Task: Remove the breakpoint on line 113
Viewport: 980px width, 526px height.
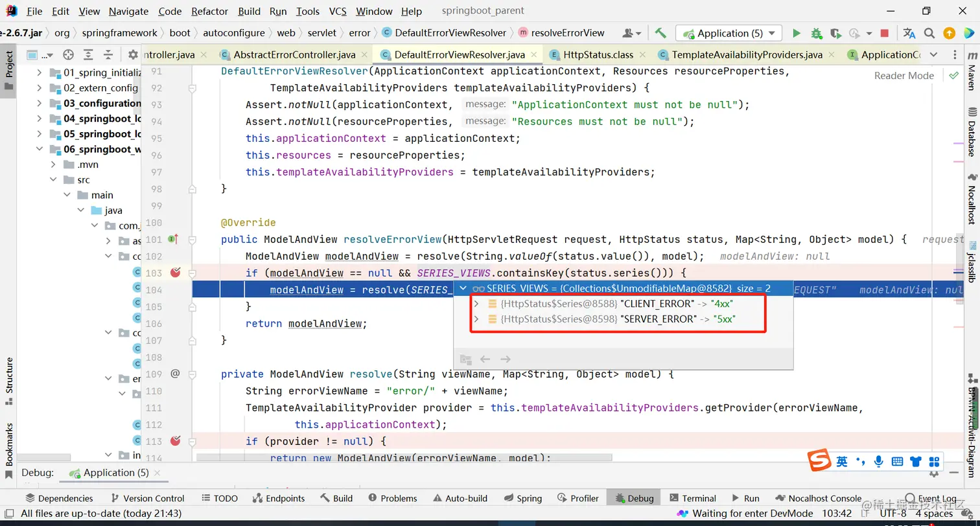Action: click(x=175, y=441)
